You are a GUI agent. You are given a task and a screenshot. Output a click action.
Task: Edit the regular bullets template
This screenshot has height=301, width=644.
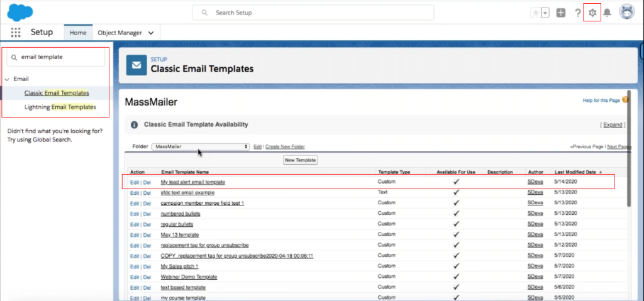[x=135, y=224]
